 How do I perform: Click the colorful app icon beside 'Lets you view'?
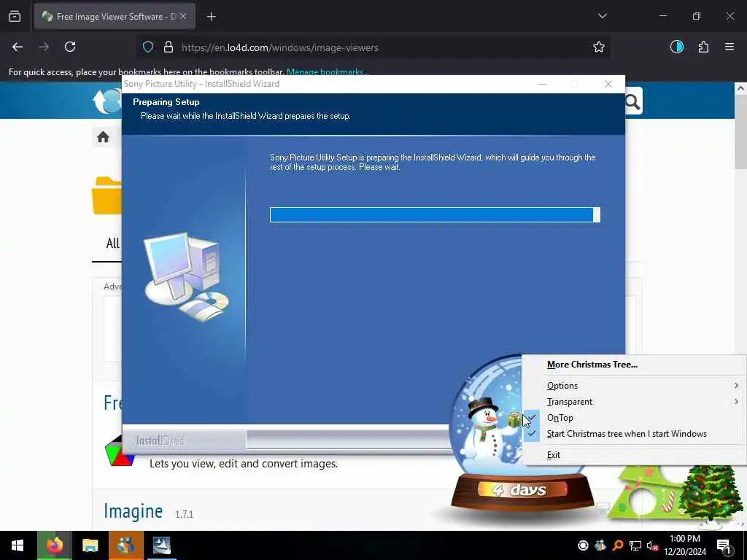pos(119,451)
